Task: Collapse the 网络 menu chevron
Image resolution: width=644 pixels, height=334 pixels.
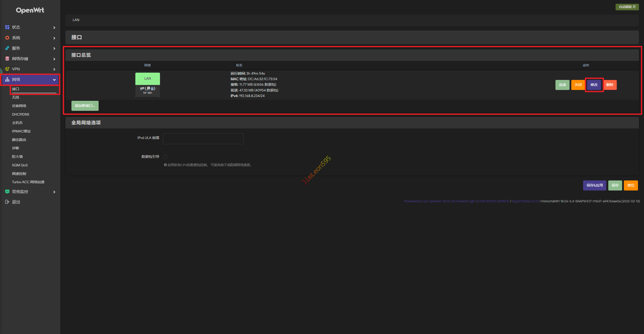Action: 54,80
